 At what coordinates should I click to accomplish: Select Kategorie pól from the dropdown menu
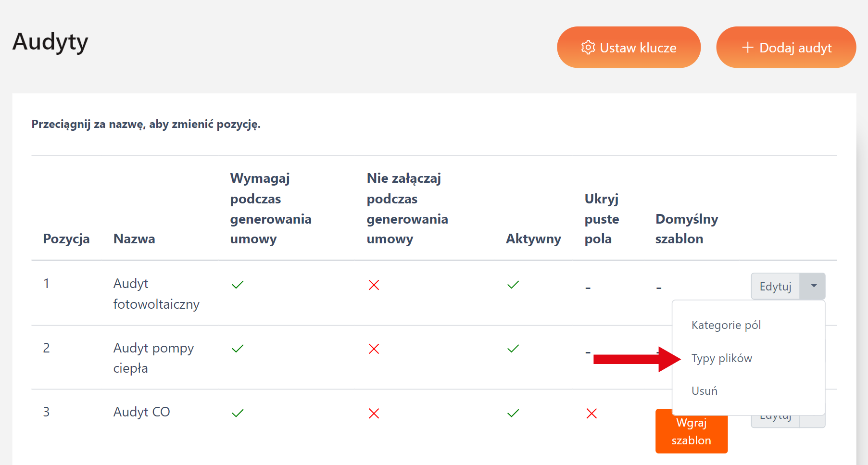[726, 325]
